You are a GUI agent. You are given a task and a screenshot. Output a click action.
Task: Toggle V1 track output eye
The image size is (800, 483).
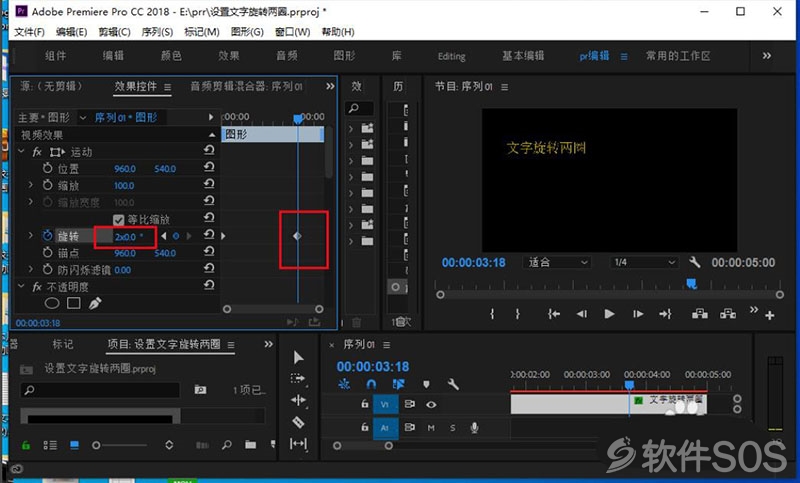point(431,404)
